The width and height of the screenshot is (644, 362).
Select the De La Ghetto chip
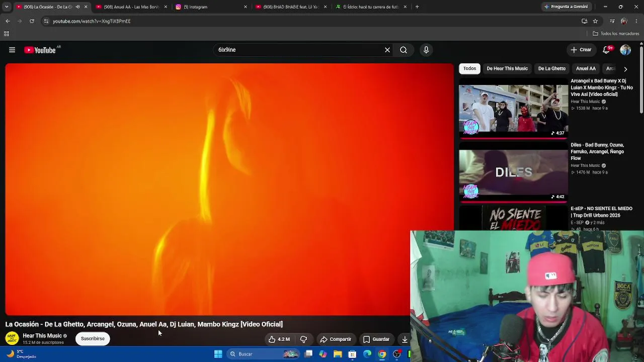coord(552,68)
